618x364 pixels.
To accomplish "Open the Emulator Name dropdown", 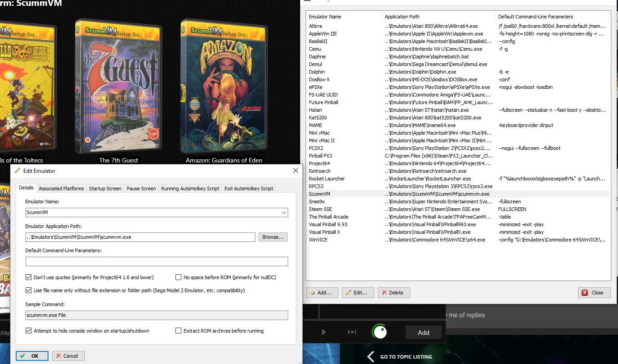I will tap(284, 212).
